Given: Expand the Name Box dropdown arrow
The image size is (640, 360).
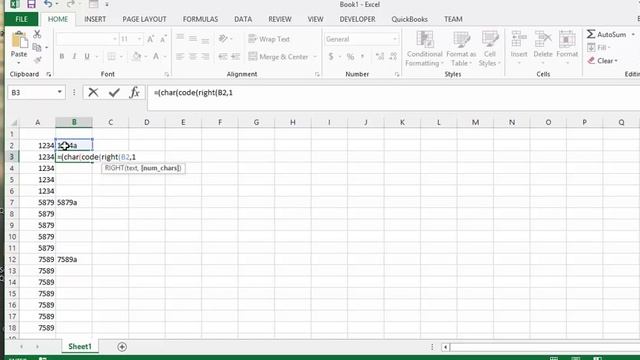Looking at the screenshot, I should pos(60,92).
